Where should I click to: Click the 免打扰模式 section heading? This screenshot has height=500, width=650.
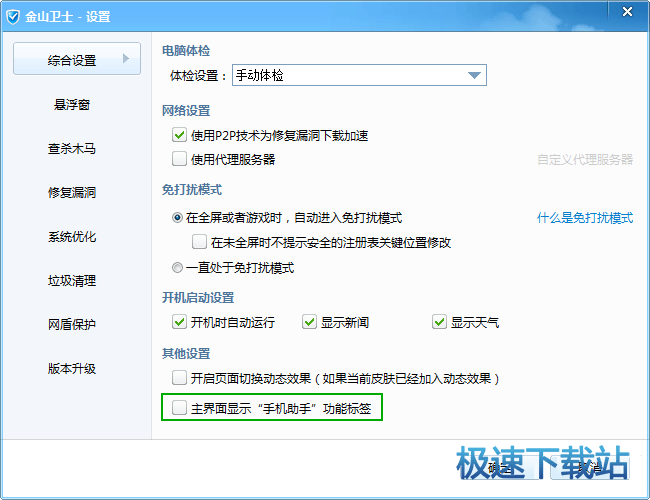(192, 189)
